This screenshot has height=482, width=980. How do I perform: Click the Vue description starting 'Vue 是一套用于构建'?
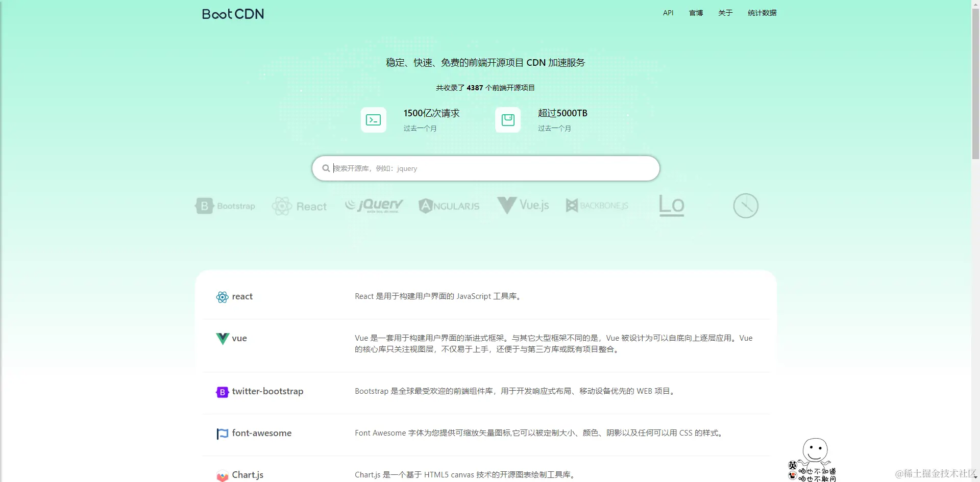554,344
